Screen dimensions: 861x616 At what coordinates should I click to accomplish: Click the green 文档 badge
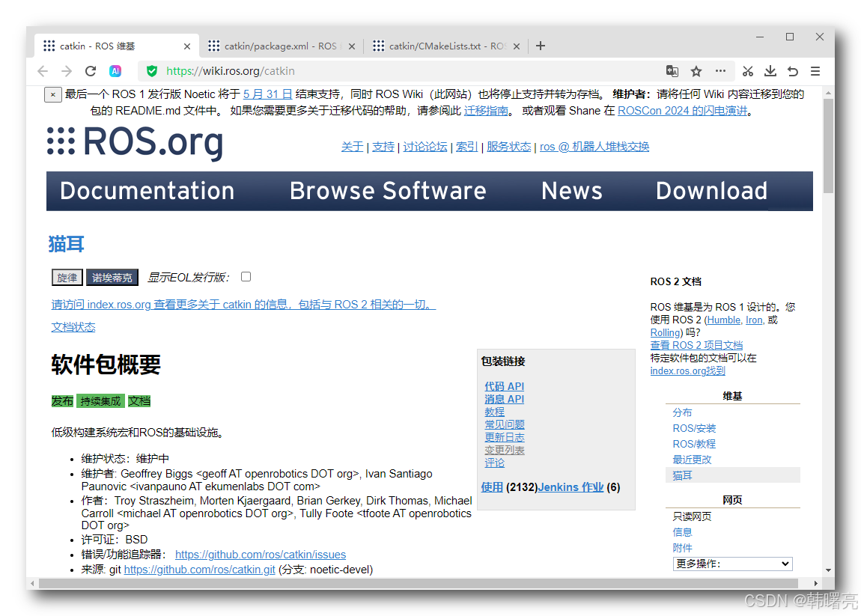coord(139,401)
